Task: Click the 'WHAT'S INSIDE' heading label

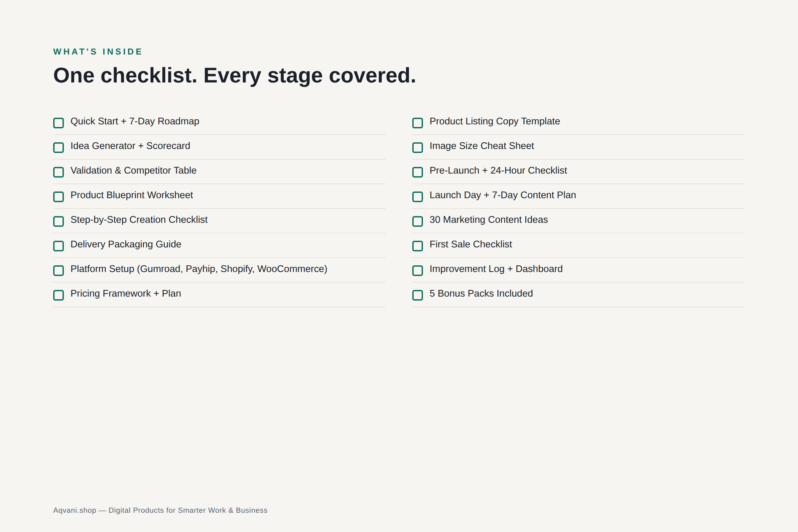Action: pos(98,52)
